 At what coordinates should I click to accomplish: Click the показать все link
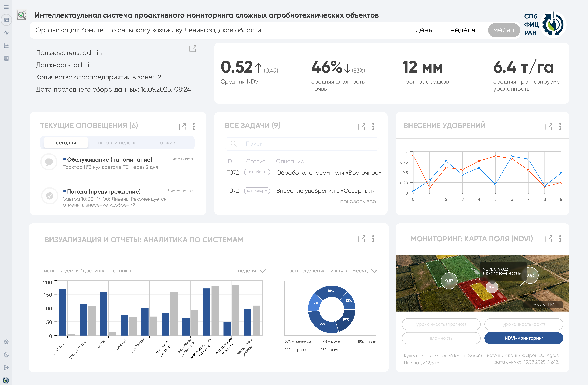360,201
